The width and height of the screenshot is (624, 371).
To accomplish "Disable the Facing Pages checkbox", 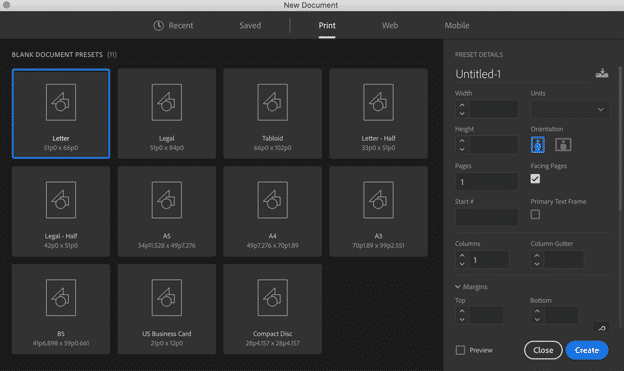I will (535, 179).
